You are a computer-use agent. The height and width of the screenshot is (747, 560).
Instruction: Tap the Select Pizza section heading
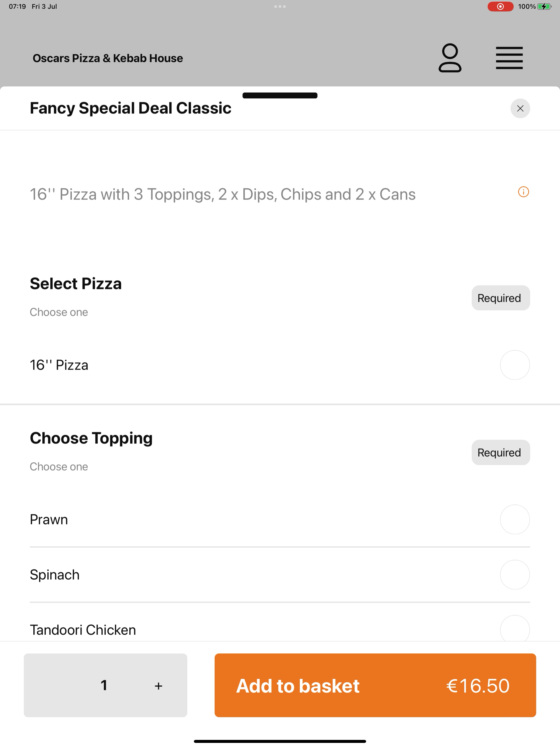click(76, 284)
